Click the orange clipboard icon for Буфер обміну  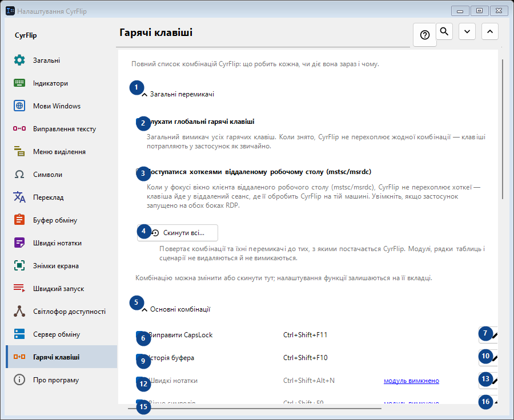pos(19,220)
